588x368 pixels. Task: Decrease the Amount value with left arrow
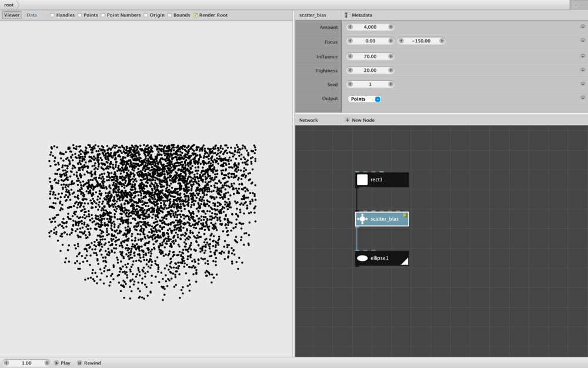pyautogui.click(x=350, y=27)
